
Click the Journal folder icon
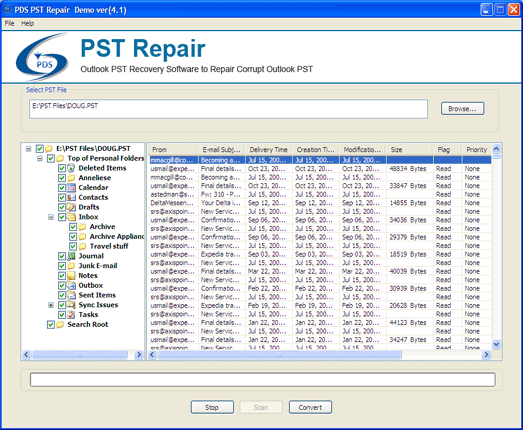[71, 256]
